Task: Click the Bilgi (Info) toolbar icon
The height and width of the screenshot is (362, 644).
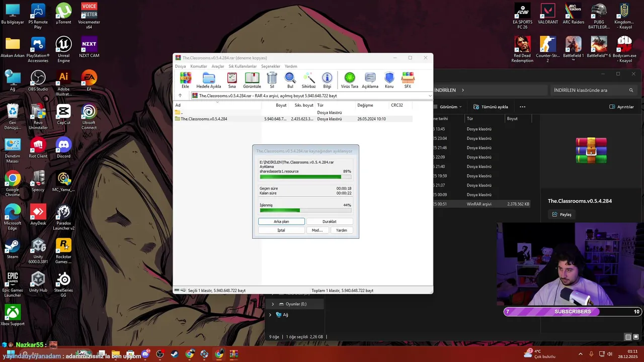Action: tap(327, 80)
